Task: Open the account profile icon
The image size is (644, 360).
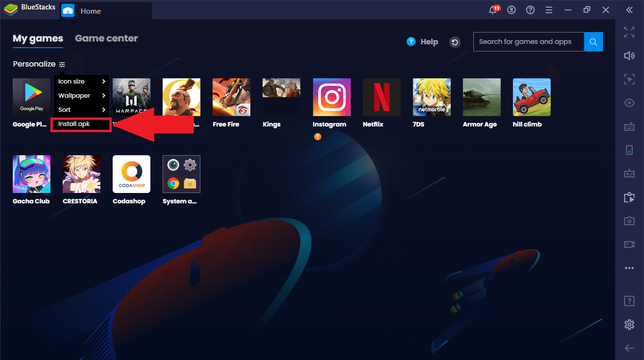Action: click(512, 10)
